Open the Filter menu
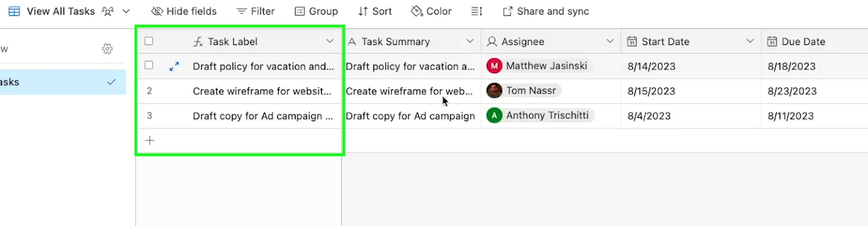Image resolution: width=868 pixels, height=226 pixels. [x=256, y=11]
